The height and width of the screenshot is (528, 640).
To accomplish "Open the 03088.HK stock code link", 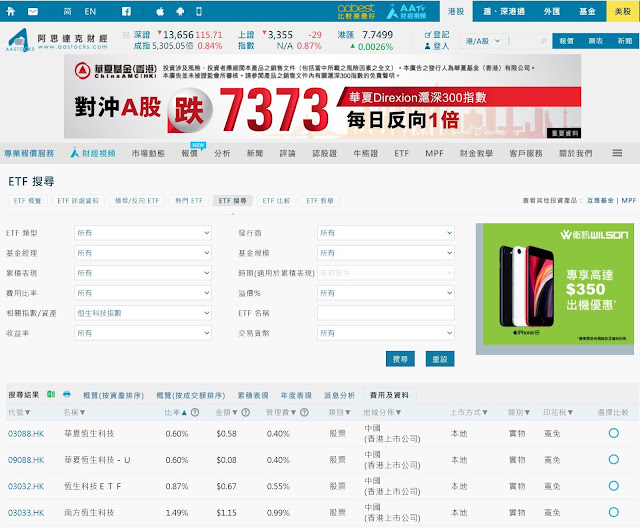I will [x=26, y=433].
